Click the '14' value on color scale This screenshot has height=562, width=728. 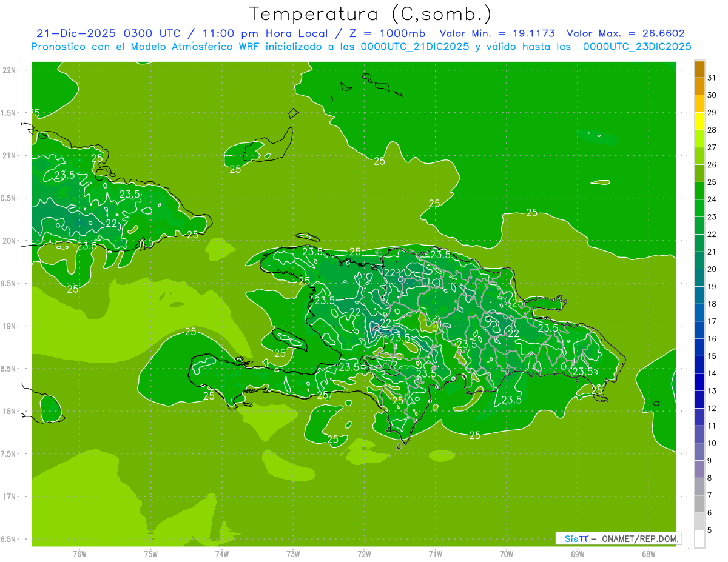[x=712, y=373]
